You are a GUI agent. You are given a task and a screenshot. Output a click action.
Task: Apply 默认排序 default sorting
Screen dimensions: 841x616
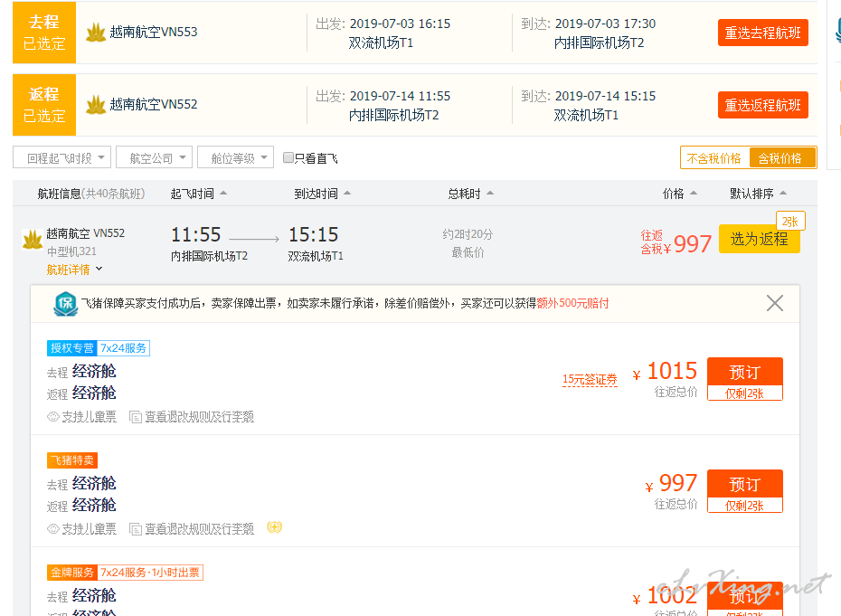click(x=758, y=194)
